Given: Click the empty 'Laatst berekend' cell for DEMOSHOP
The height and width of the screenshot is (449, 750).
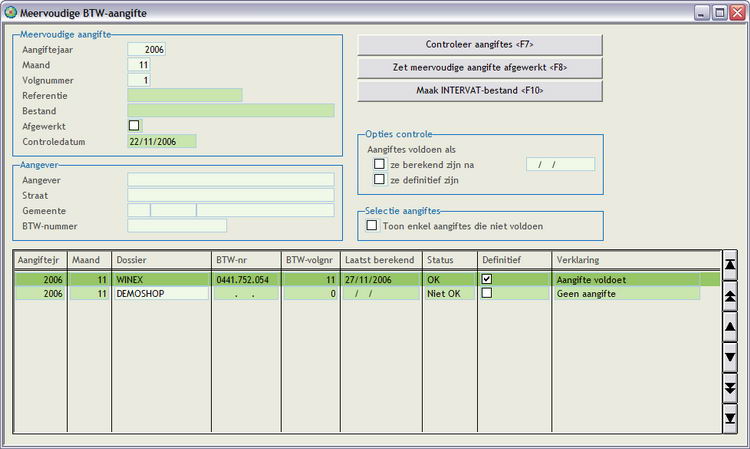Looking at the screenshot, I should (381, 293).
